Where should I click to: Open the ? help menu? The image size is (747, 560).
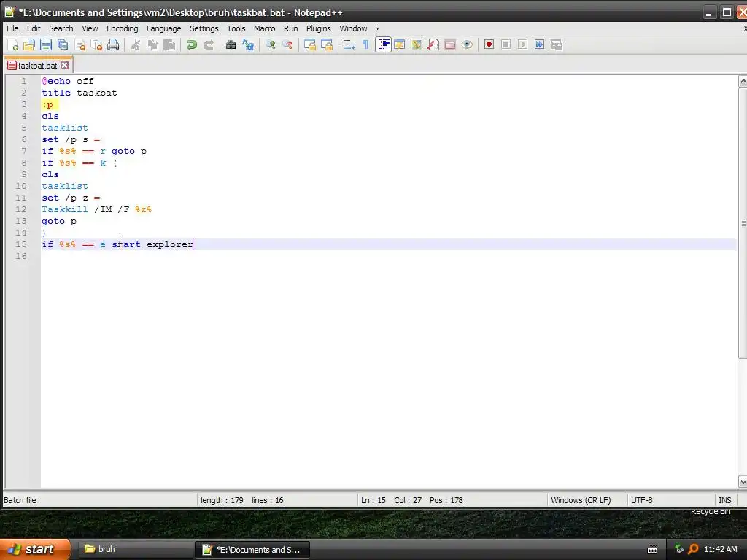pyautogui.click(x=378, y=28)
